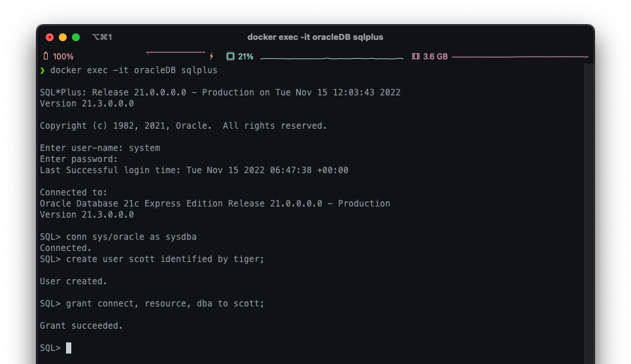Click the memory usage graph line
Screen dimensions: 631x364
point(520,57)
